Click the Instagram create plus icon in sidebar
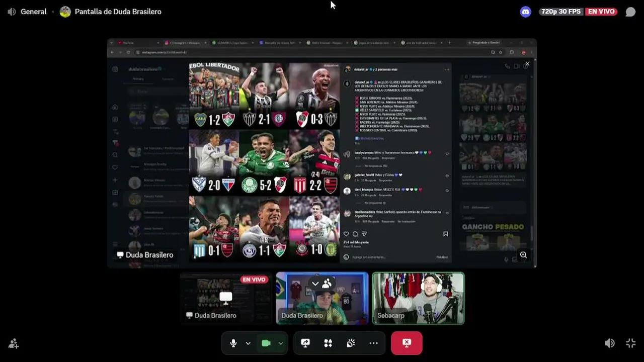The width and height of the screenshot is (644, 362). (x=115, y=180)
